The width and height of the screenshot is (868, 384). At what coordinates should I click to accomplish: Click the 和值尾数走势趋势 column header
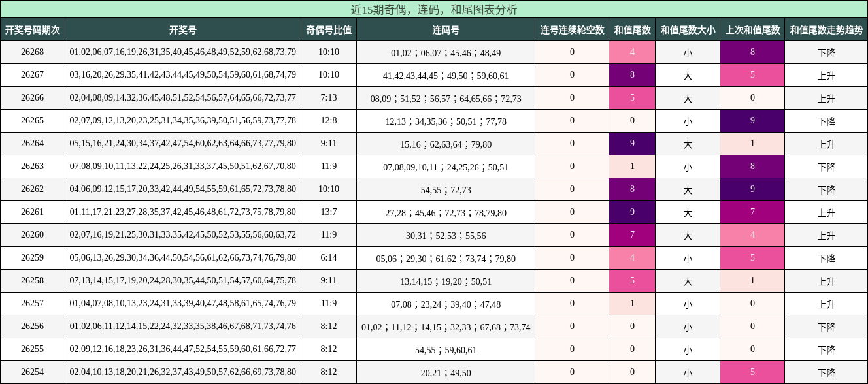[x=826, y=30]
